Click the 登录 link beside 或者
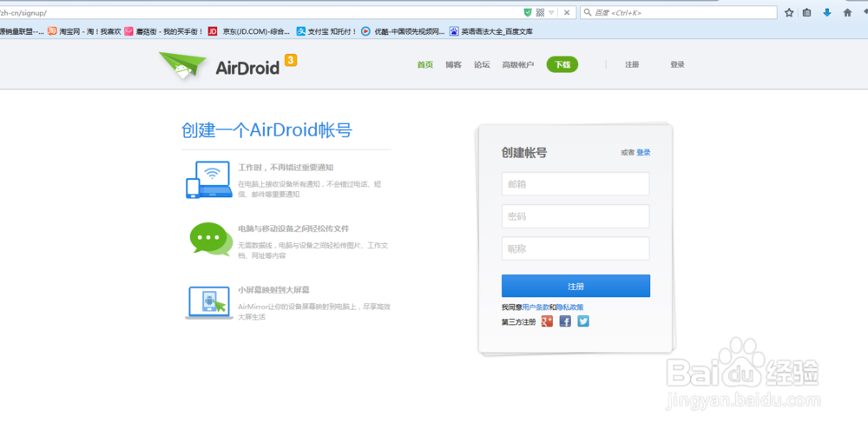Viewport: 868px width, 430px height. tap(643, 152)
